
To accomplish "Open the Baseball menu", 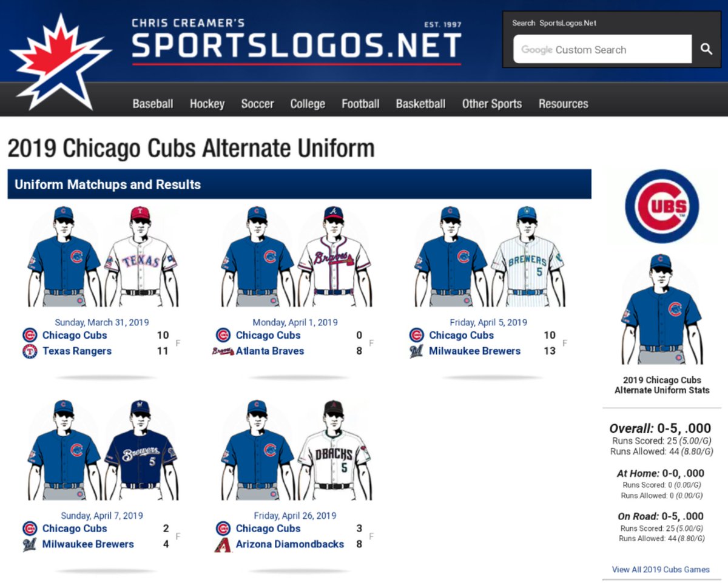I will tap(153, 104).
